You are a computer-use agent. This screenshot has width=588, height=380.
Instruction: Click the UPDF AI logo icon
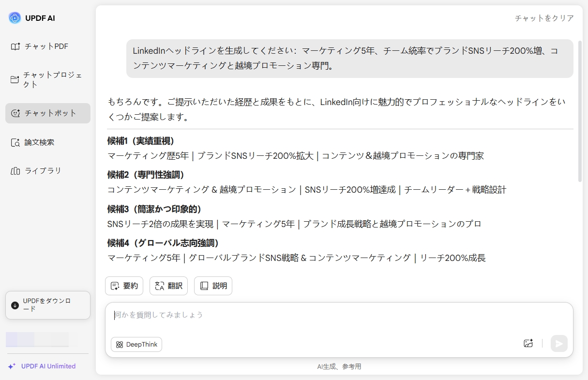[15, 18]
